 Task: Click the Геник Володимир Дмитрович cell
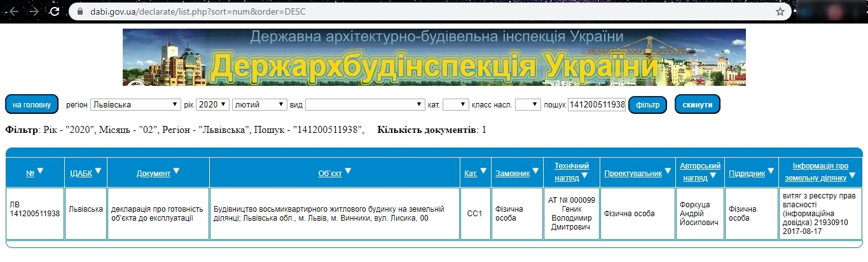[572, 214]
